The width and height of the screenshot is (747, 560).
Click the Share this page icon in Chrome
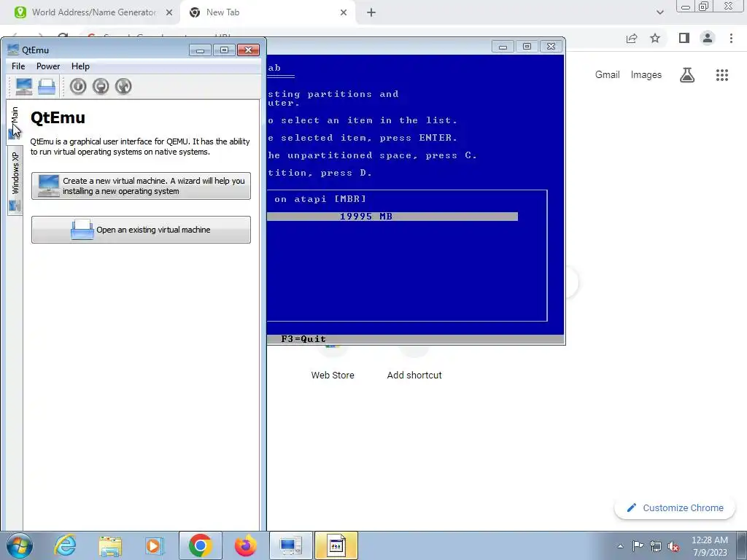(x=632, y=38)
